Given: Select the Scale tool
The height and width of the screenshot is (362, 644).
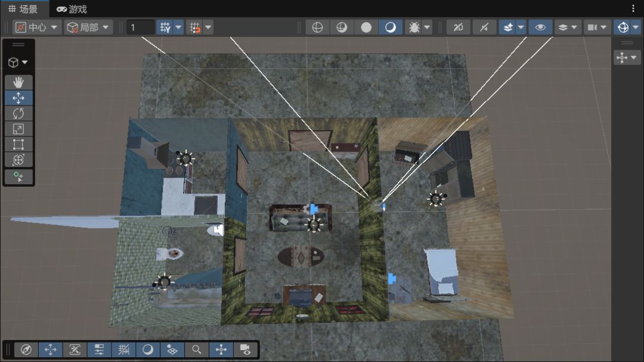Looking at the screenshot, I should click(18, 129).
